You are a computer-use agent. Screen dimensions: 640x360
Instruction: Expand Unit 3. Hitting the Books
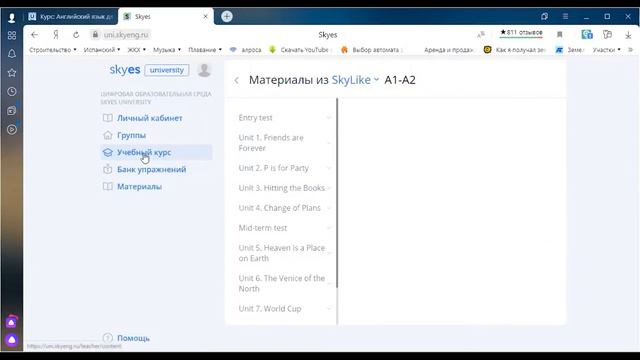click(284, 188)
